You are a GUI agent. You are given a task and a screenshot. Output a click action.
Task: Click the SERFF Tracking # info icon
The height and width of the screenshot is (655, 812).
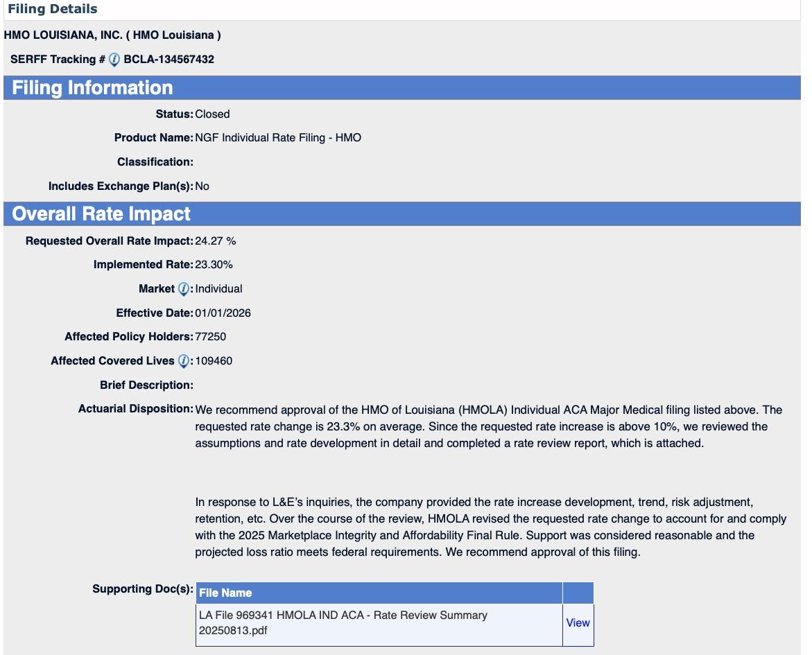coord(114,60)
